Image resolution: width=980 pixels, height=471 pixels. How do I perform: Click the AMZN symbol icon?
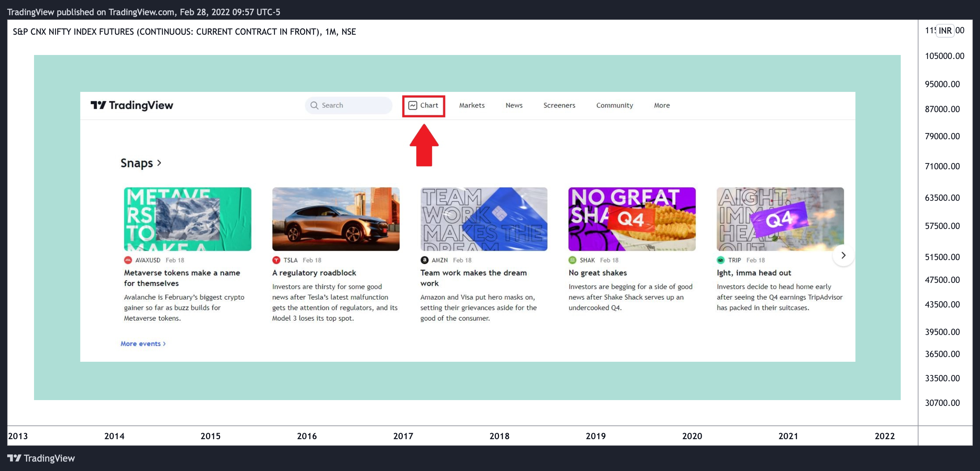424,260
